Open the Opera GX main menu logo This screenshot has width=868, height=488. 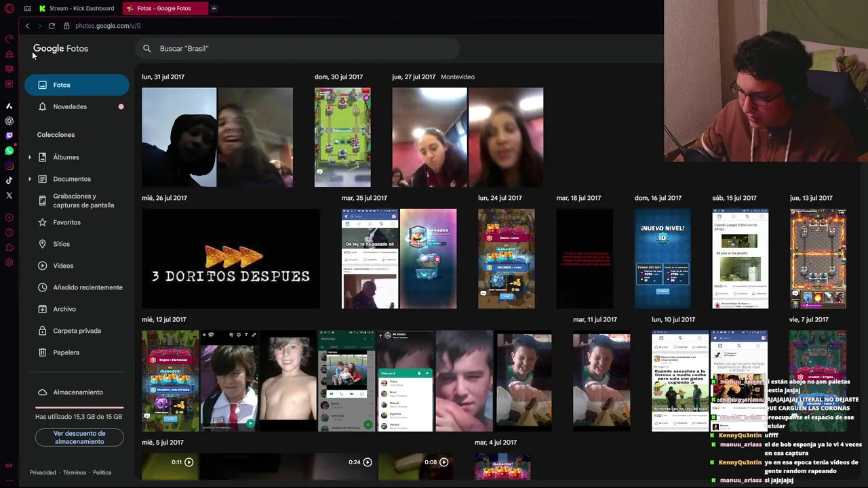[9, 9]
